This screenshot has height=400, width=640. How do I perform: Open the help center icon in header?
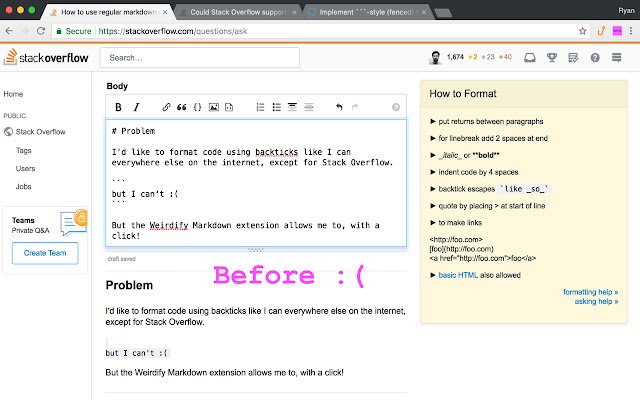pos(595,58)
